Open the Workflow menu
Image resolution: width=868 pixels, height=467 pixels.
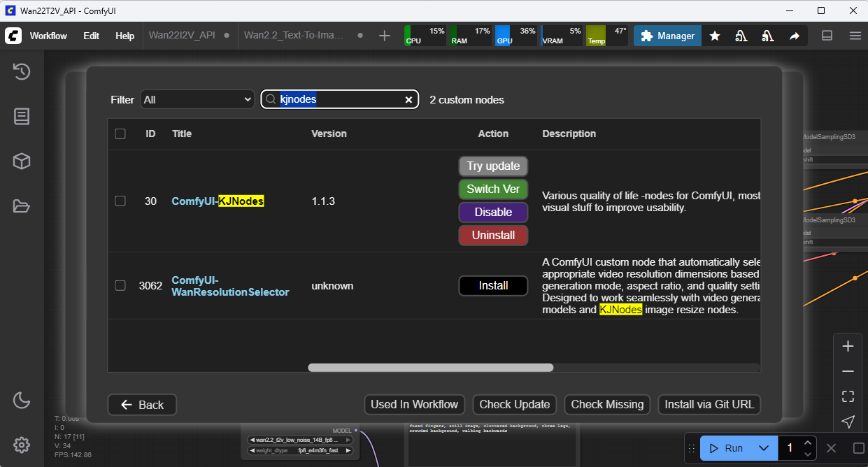pos(48,36)
